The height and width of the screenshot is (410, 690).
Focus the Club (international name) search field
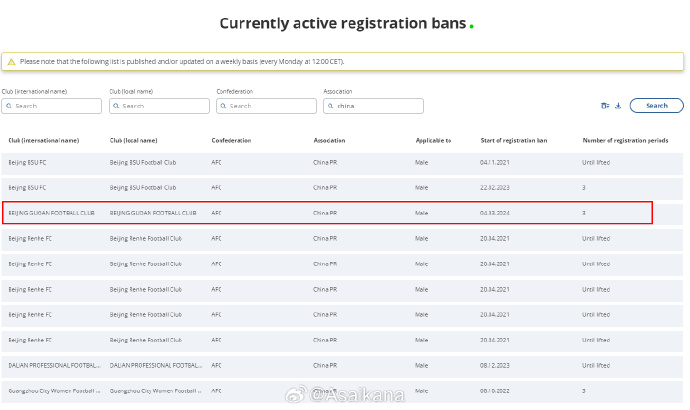(55, 105)
